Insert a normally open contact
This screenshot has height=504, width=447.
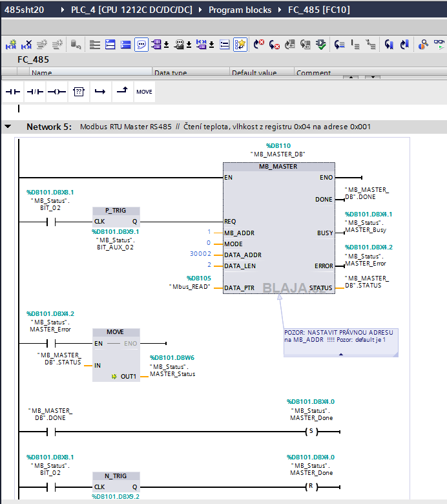[x=13, y=92]
